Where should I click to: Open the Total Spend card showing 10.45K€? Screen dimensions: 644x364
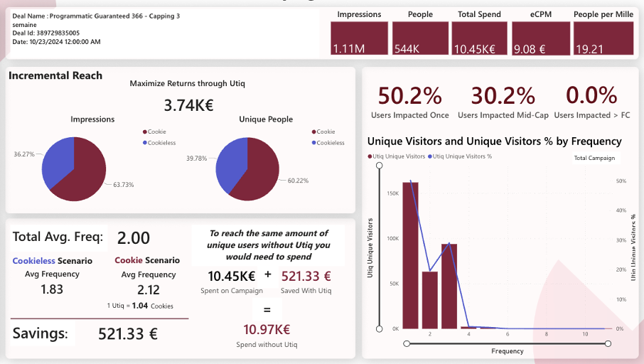tap(479, 38)
